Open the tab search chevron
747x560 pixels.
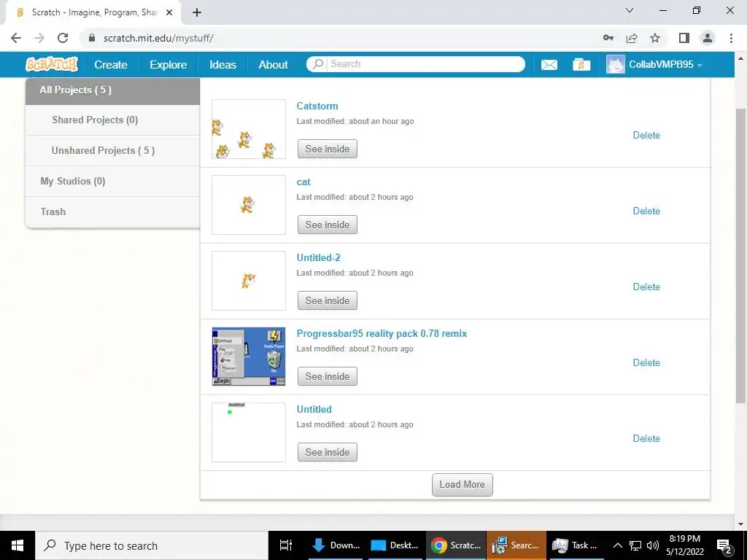pos(630,10)
